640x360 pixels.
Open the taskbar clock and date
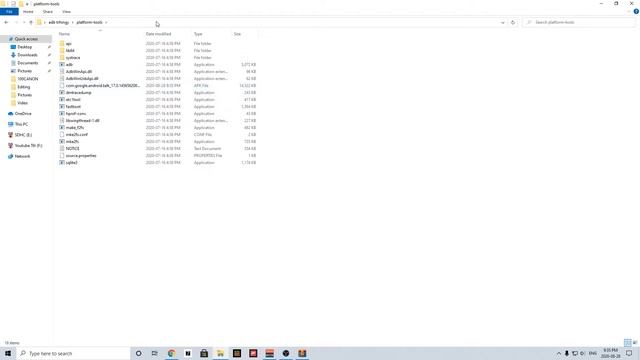[x=611, y=353]
